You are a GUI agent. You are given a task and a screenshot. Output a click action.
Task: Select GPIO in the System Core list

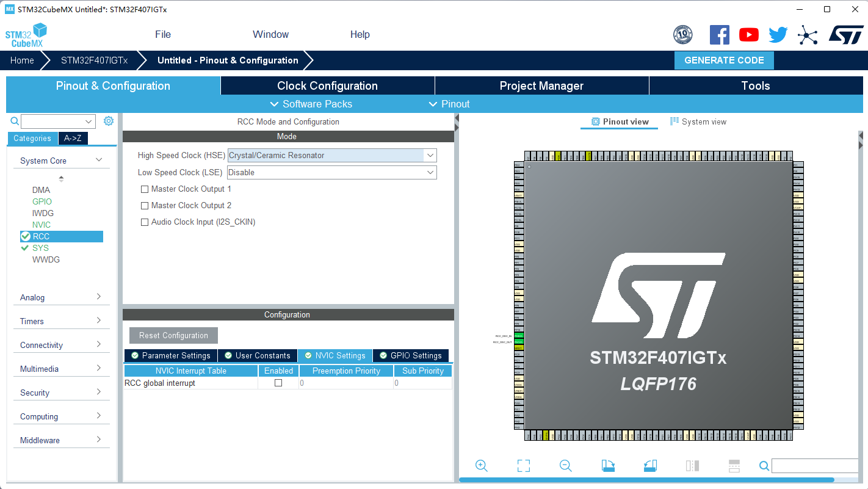coord(41,201)
